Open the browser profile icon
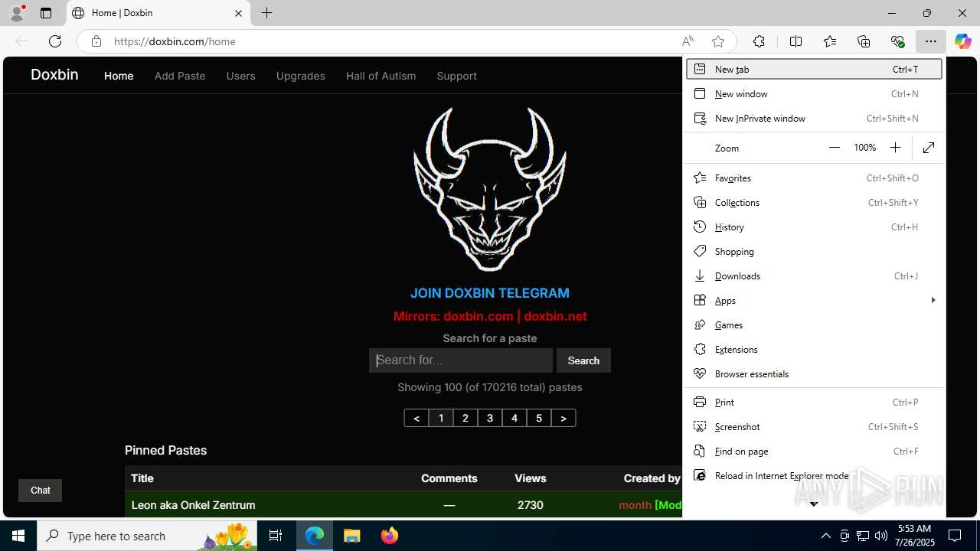Image resolution: width=980 pixels, height=551 pixels. [x=17, y=13]
